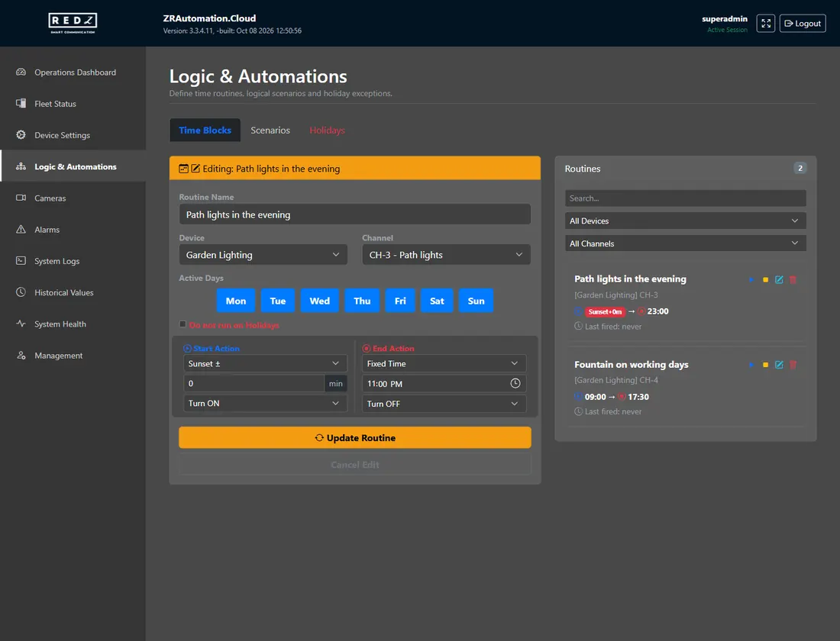
Task: Open Management in the sidebar
Action: point(73,356)
